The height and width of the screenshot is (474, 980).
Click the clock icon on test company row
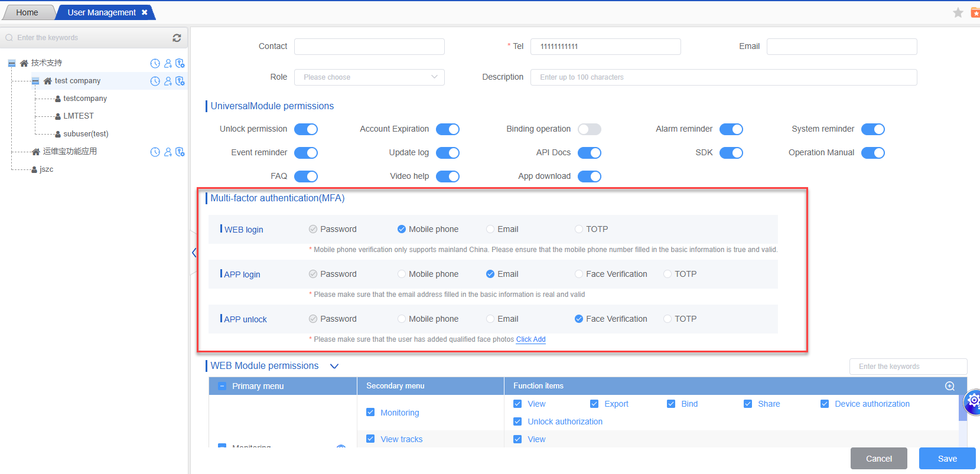pos(155,81)
